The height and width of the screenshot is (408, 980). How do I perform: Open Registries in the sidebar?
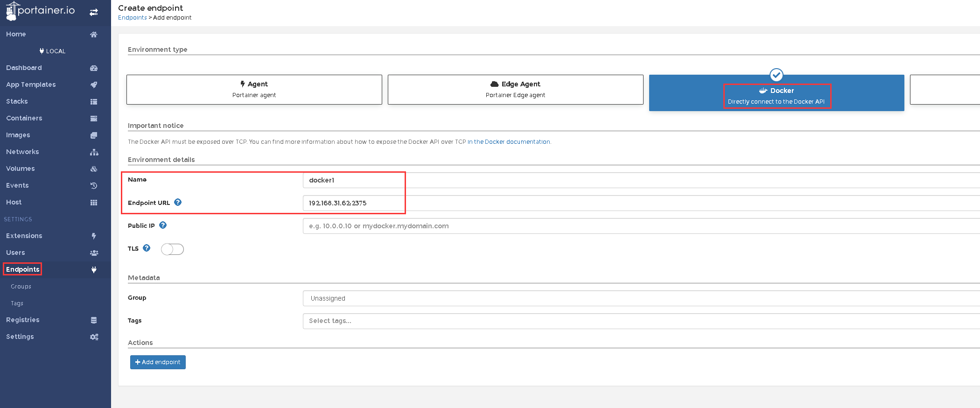pyautogui.click(x=23, y=320)
